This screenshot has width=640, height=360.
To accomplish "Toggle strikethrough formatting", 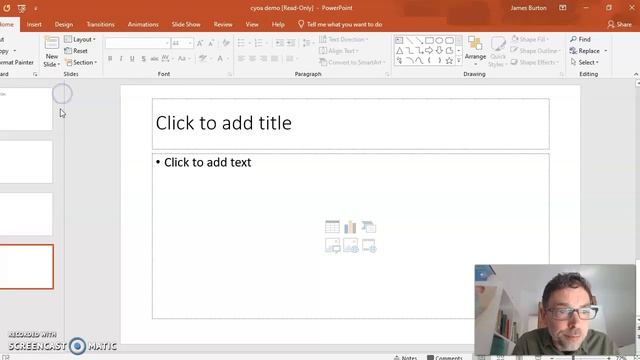I will click(154, 59).
